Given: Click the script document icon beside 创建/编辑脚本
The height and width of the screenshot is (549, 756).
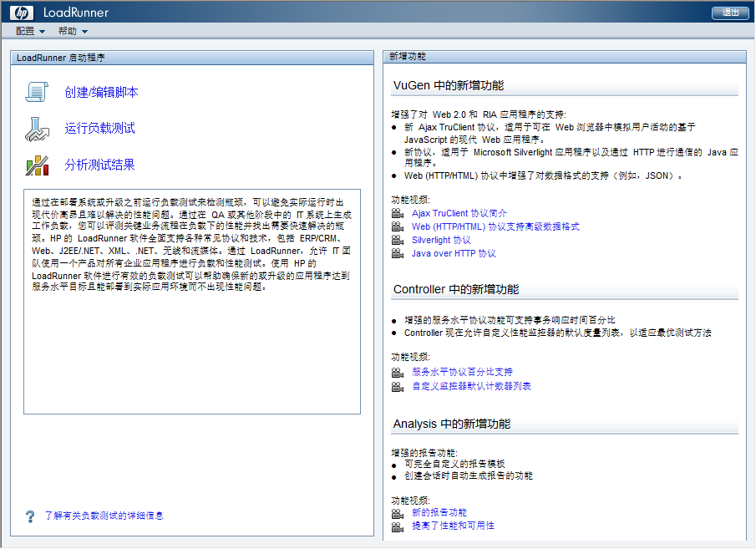Looking at the screenshot, I should click(x=37, y=92).
